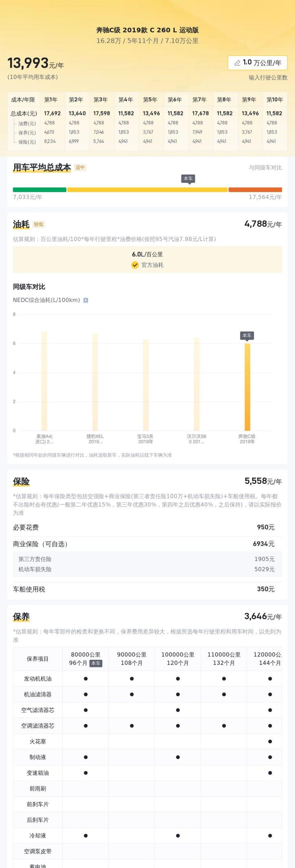Tap the pencil edit icon beside 1.0万公里/年
The image size is (295, 868).
[x=237, y=63]
